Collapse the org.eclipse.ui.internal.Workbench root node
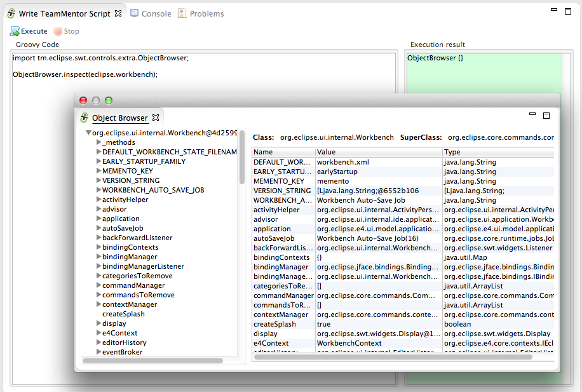Screen dimensions: 582x392 [88, 133]
